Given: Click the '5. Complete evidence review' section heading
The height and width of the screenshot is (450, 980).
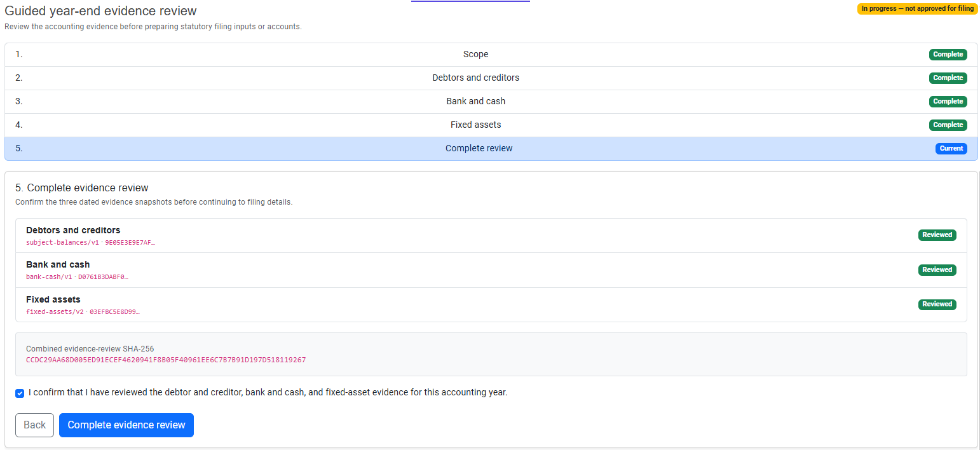Looking at the screenshot, I should (81, 188).
